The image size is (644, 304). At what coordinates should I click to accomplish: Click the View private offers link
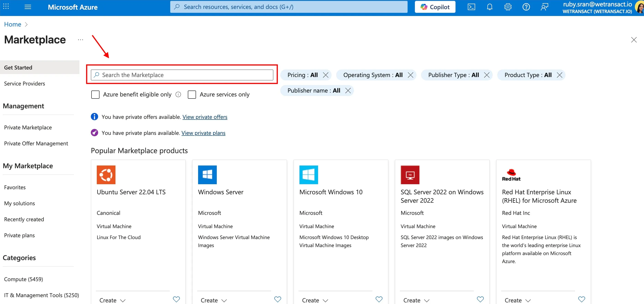[205, 117]
